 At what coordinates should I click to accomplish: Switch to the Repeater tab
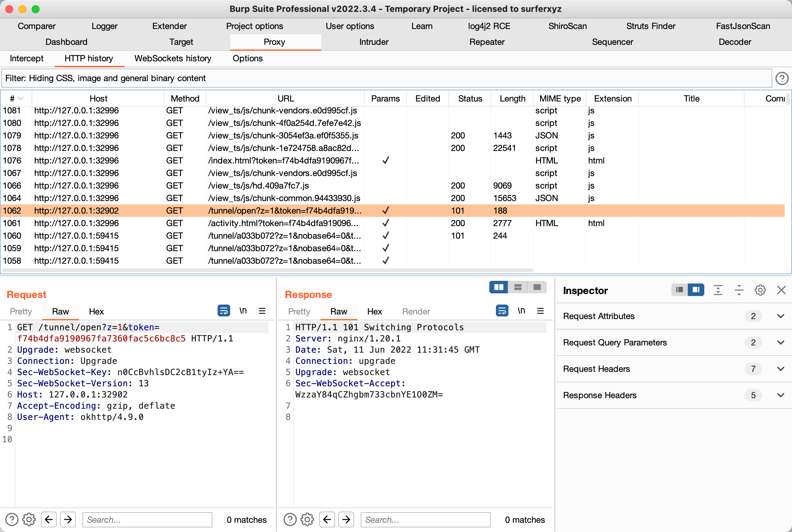pos(487,42)
